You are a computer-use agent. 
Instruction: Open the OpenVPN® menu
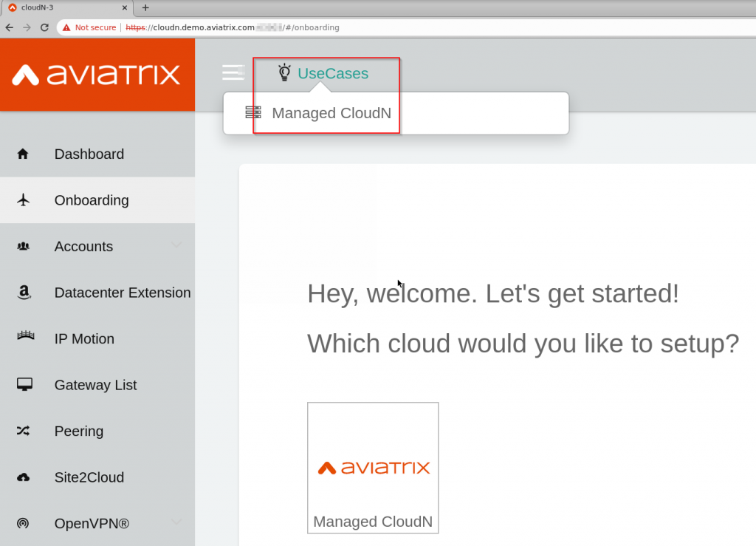click(97, 523)
